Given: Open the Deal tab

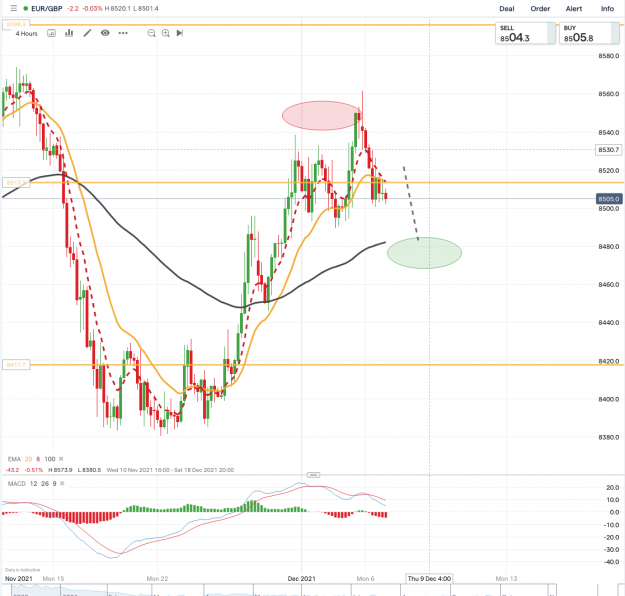Looking at the screenshot, I should click(x=507, y=9).
